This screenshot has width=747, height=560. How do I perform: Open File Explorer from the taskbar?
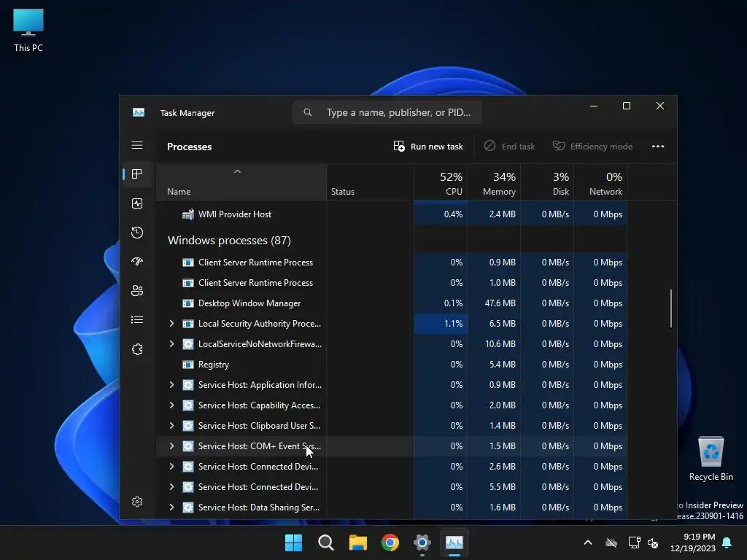pyautogui.click(x=357, y=542)
